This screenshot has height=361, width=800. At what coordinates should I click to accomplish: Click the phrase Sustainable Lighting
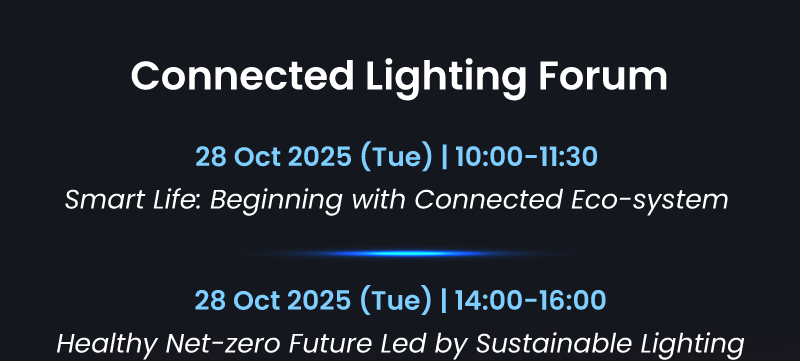click(x=610, y=345)
